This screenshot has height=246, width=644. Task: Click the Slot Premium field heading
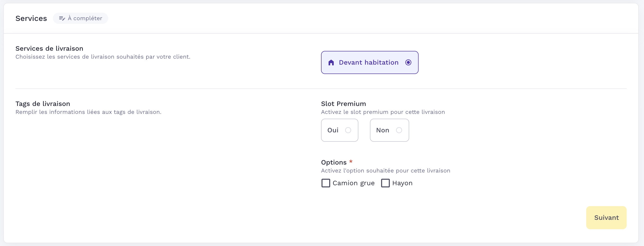tap(343, 104)
